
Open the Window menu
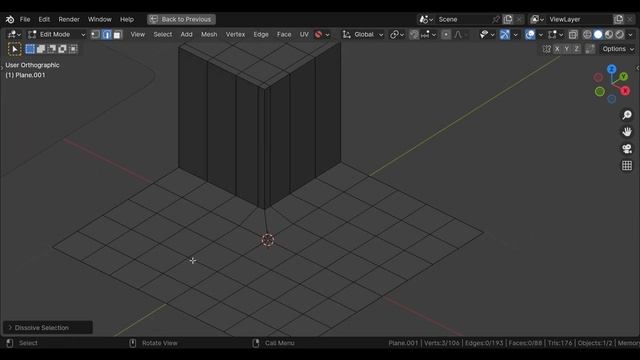(x=100, y=19)
